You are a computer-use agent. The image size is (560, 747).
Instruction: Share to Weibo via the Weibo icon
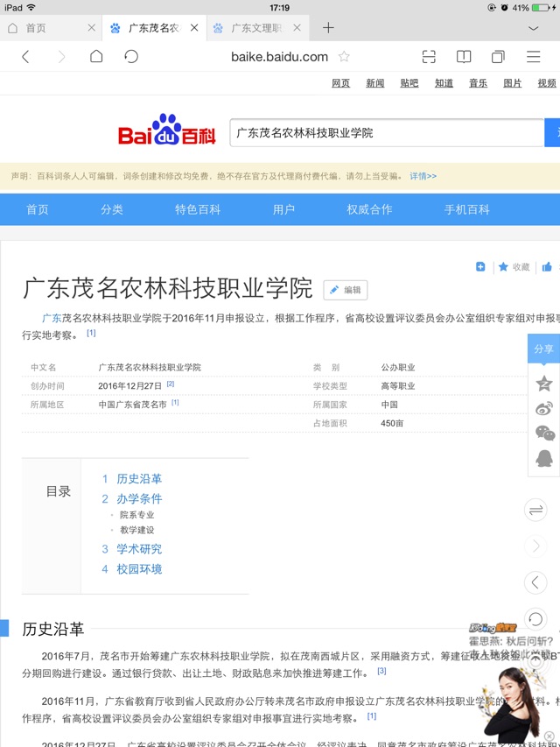tap(544, 408)
